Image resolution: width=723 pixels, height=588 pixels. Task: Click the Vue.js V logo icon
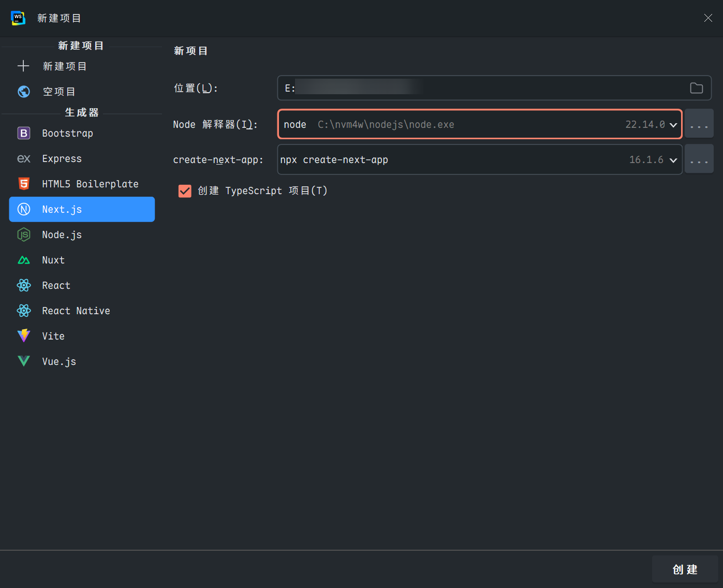pos(24,361)
